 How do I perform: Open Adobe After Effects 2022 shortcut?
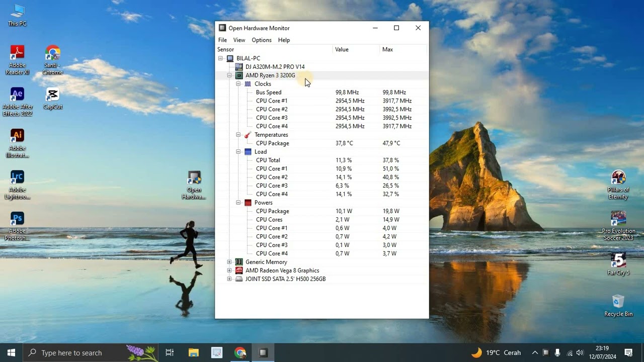point(17,102)
